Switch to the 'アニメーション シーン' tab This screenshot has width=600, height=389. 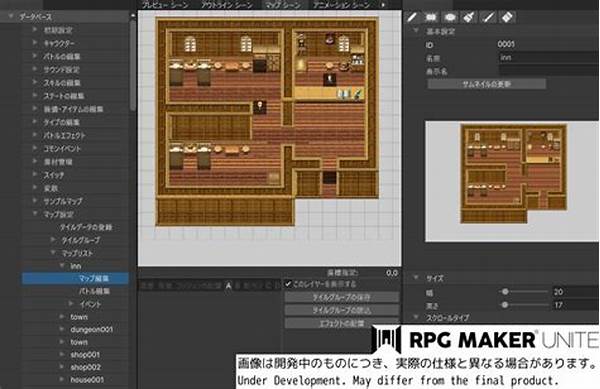pyautogui.click(x=342, y=5)
